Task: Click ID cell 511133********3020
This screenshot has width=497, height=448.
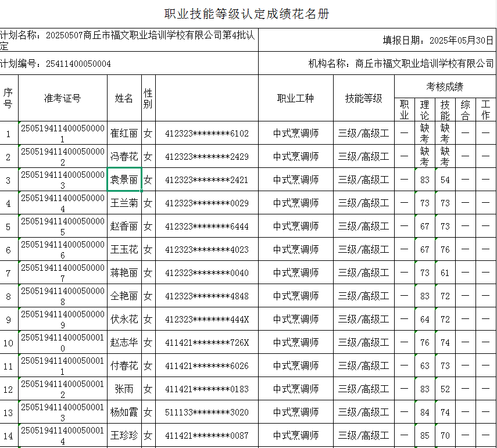Action: click(x=207, y=412)
